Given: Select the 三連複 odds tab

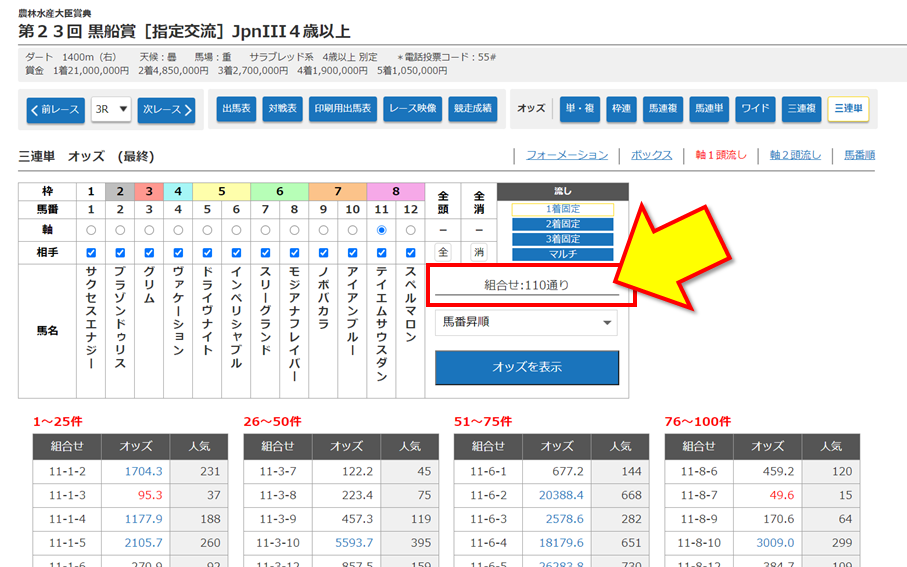Looking at the screenshot, I should (x=801, y=109).
